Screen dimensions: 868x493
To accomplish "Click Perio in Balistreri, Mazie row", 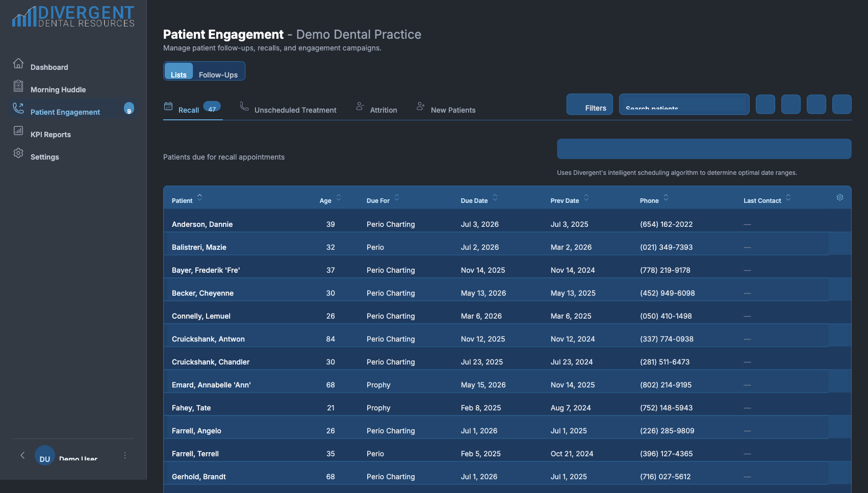I will [x=375, y=247].
